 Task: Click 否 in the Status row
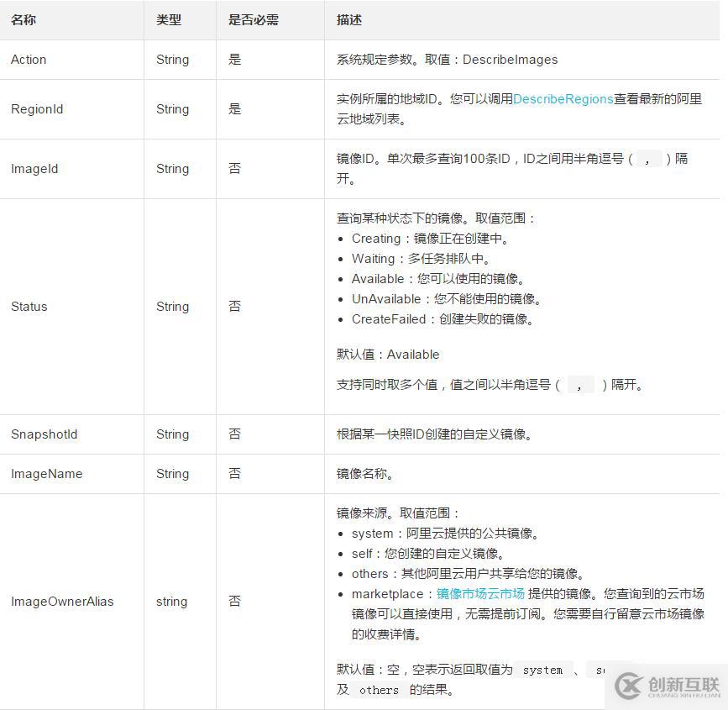pos(235,307)
